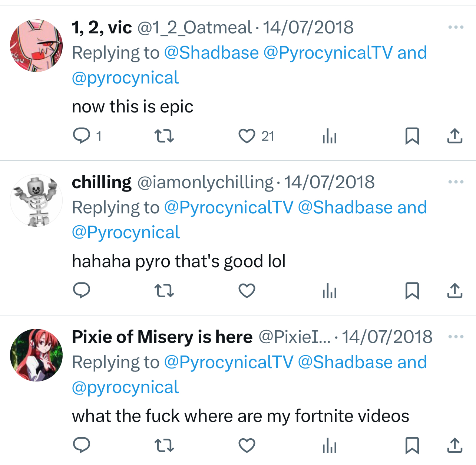This screenshot has width=476, height=465.
Task: Retweet the 1, 2, vic tweet
Action: 164,136
